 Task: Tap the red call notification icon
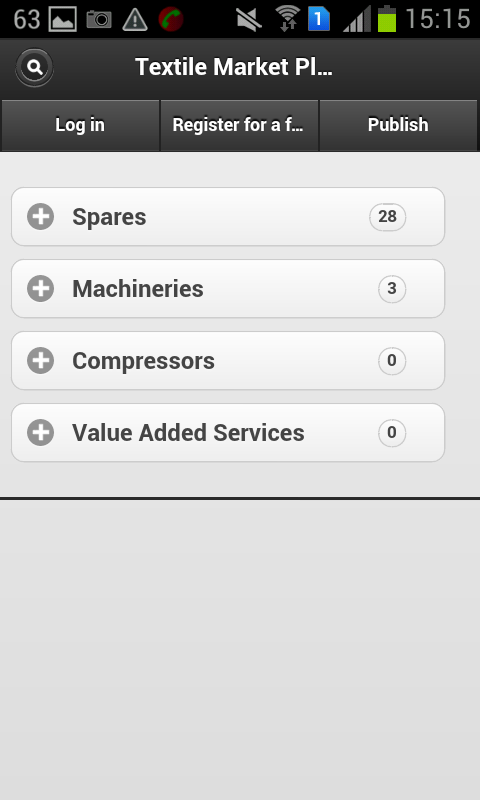(x=171, y=19)
